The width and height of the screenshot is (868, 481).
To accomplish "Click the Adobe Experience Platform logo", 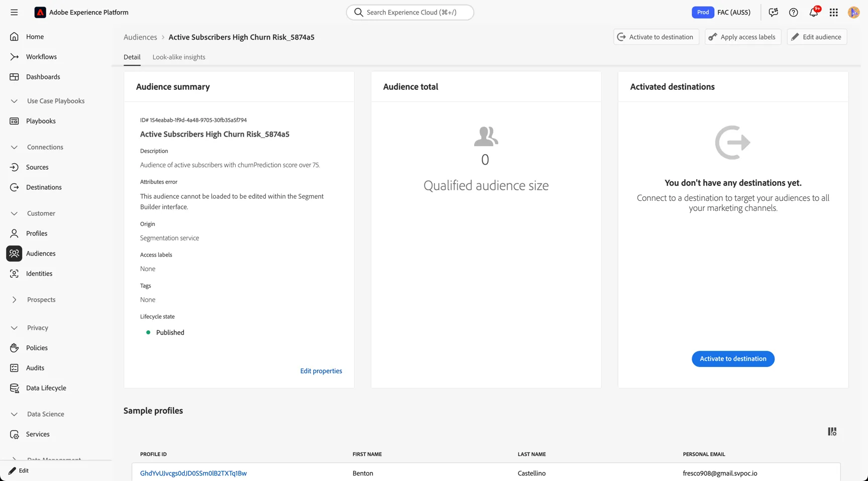I will pos(40,13).
